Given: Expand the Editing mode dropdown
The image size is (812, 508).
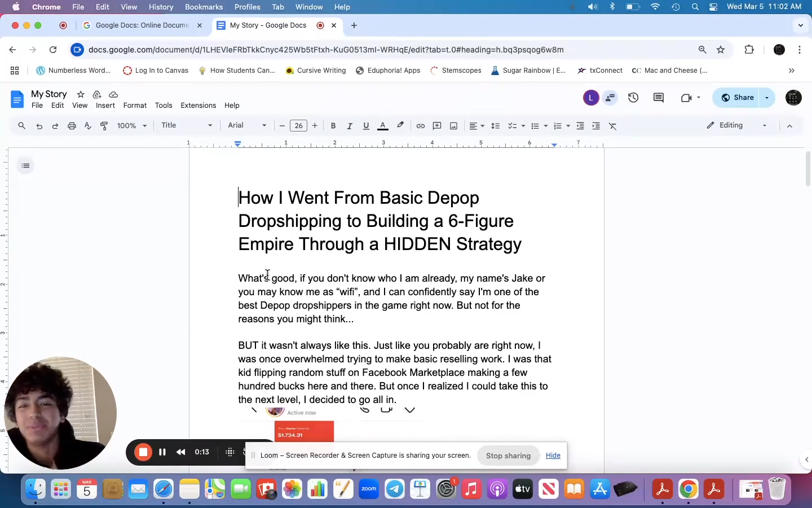Looking at the screenshot, I should pyautogui.click(x=737, y=125).
